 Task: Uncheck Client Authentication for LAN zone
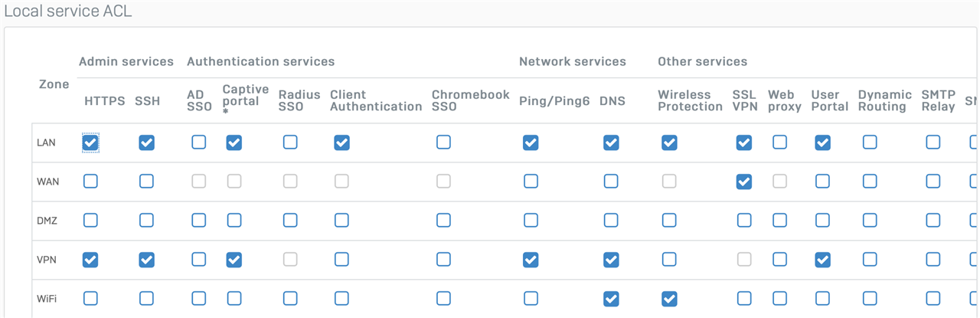click(341, 143)
